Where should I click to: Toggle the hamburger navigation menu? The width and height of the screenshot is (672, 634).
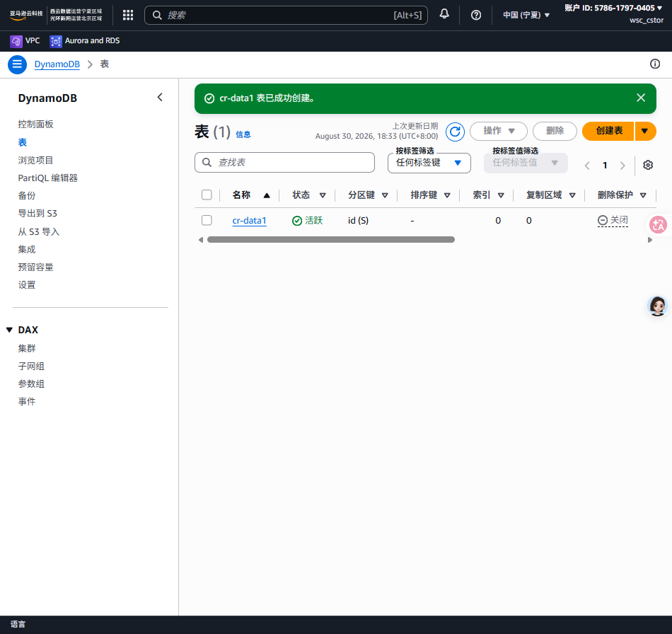point(17,64)
